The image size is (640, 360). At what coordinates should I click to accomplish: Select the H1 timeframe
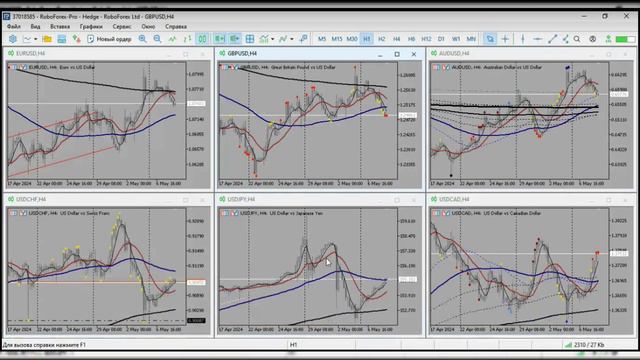(x=367, y=39)
